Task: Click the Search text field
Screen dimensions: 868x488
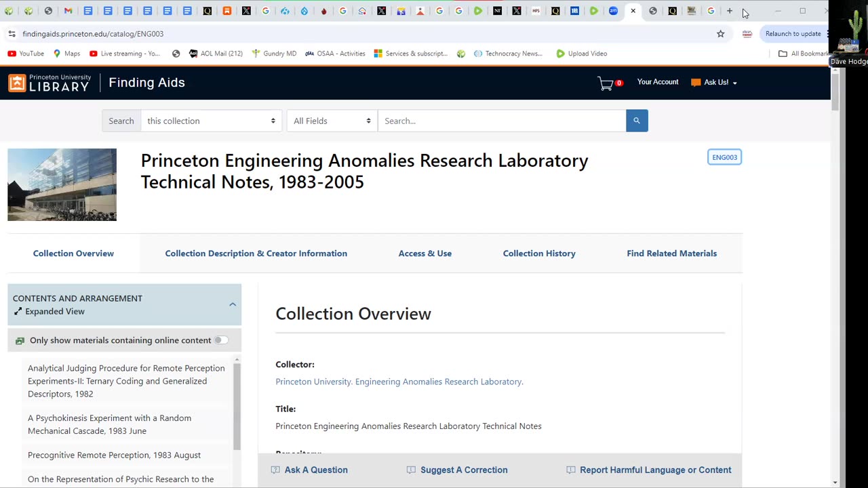Action: pos(502,121)
